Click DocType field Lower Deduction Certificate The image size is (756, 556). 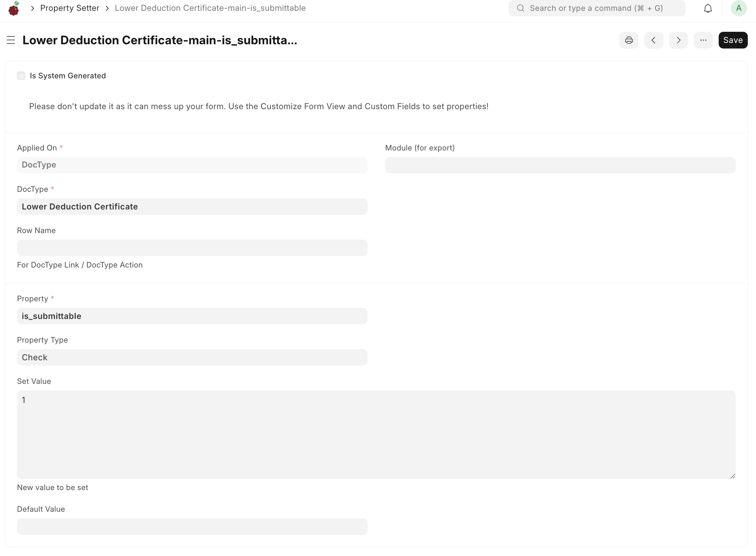(x=192, y=207)
